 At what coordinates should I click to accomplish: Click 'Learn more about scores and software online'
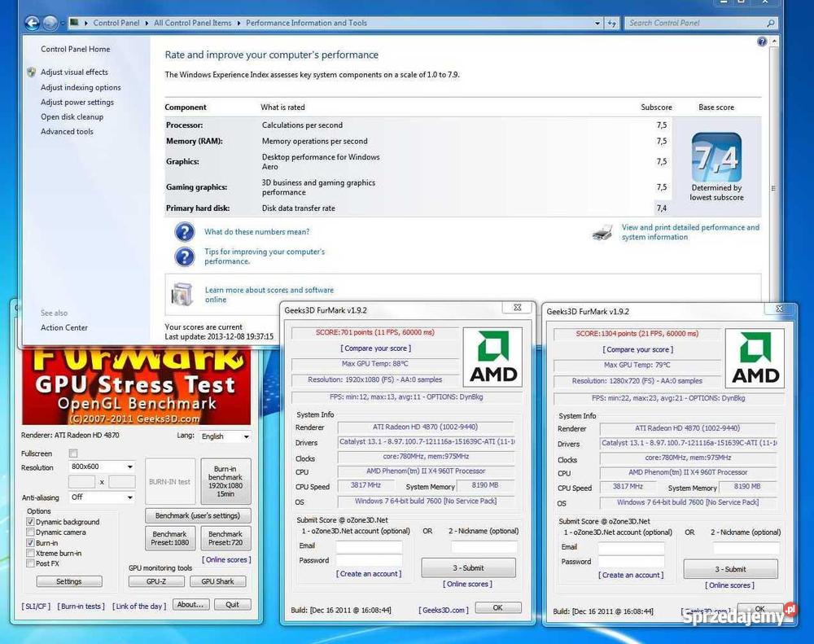(x=269, y=295)
